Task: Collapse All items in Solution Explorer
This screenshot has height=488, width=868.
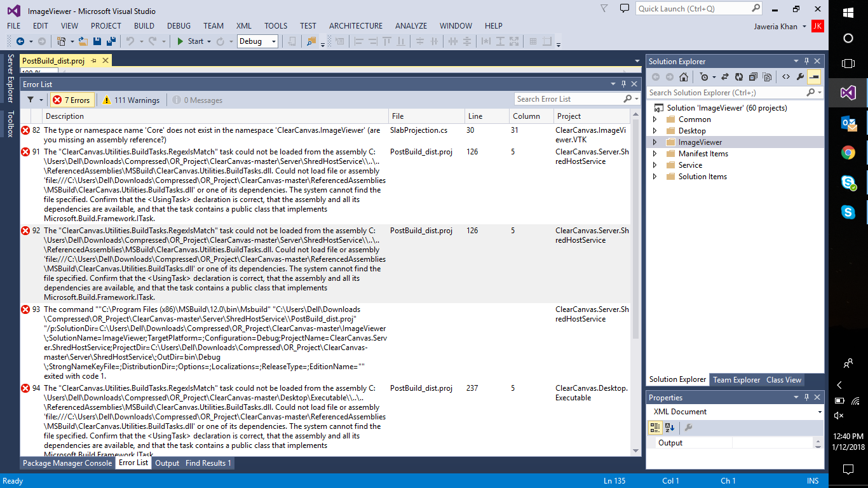Action: point(754,76)
